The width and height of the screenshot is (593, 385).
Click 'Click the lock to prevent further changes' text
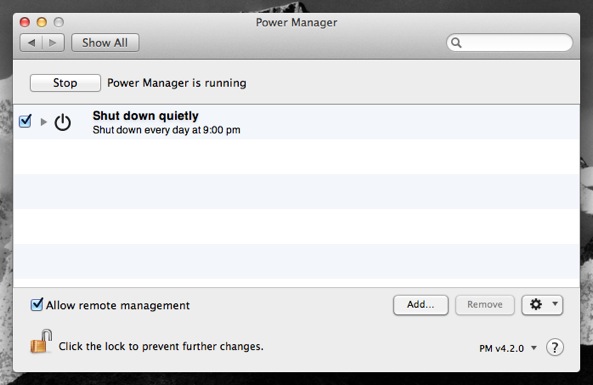tap(161, 346)
